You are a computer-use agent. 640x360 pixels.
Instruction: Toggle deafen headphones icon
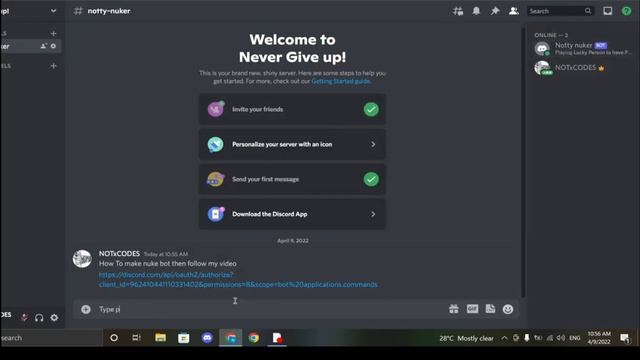[39, 318]
